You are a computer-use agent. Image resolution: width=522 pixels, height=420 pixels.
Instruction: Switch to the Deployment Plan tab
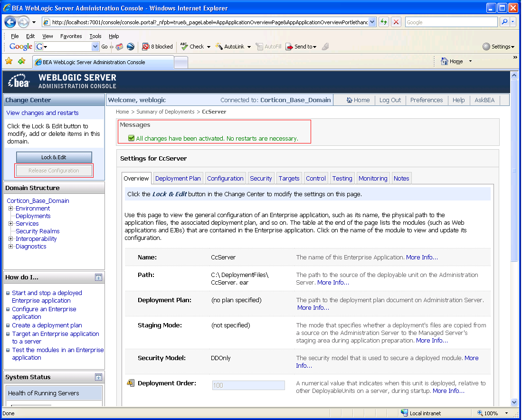(178, 178)
